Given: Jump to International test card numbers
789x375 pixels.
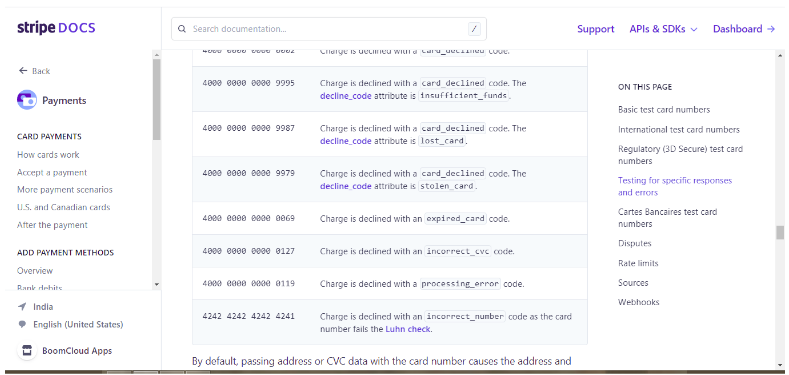Looking at the screenshot, I should click(679, 129).
